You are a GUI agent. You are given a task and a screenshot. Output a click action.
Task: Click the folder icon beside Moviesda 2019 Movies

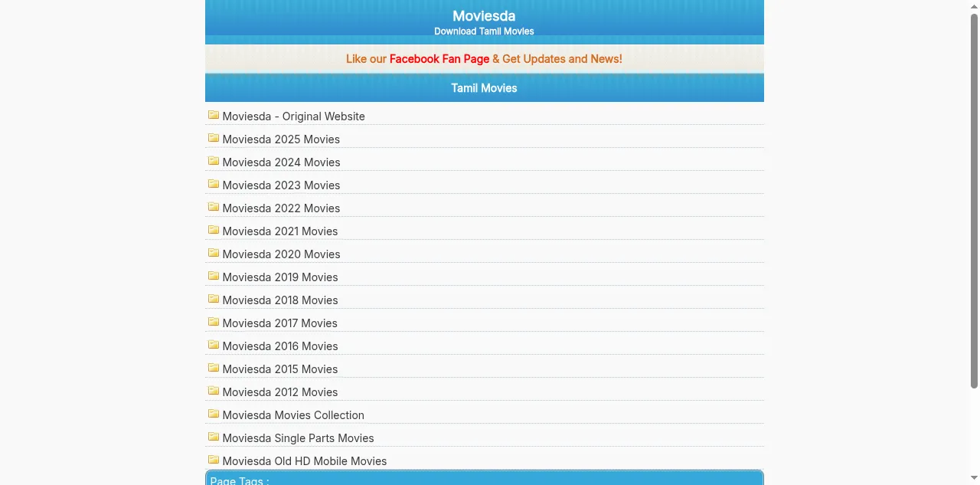[x=214, y=276]
